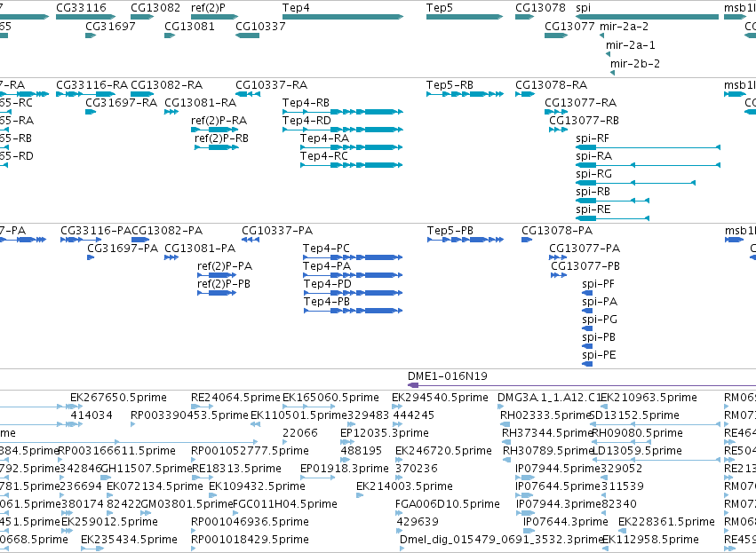This screenshot has width=756, height=553.
Task: Click the ref(2)P-PB protein label
Action: 224,284
